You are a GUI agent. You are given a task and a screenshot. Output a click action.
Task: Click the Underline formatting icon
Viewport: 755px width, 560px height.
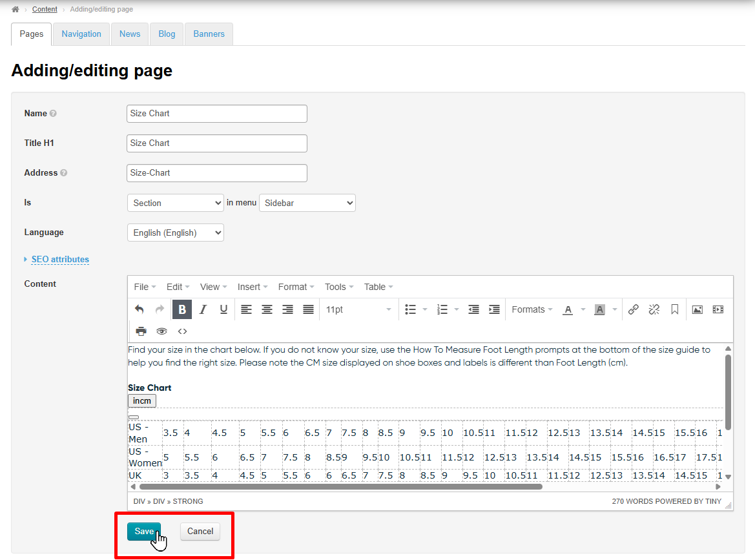coord(223,309)
